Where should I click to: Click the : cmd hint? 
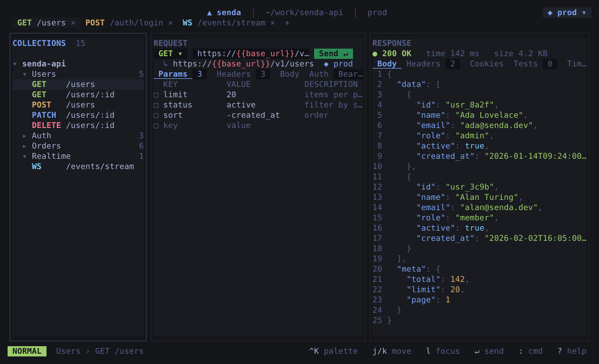(x=530, y=351)
